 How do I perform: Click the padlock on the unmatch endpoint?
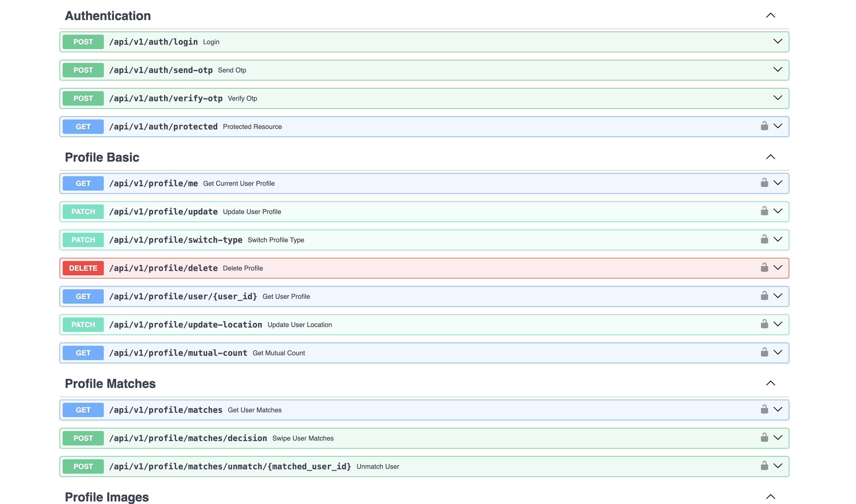point(764,466)
